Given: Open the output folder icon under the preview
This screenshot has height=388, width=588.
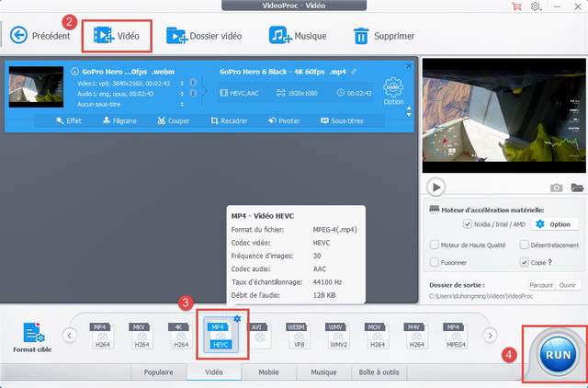Looking at the screenshot, I should pyautogui.click(x=577, y=188).
